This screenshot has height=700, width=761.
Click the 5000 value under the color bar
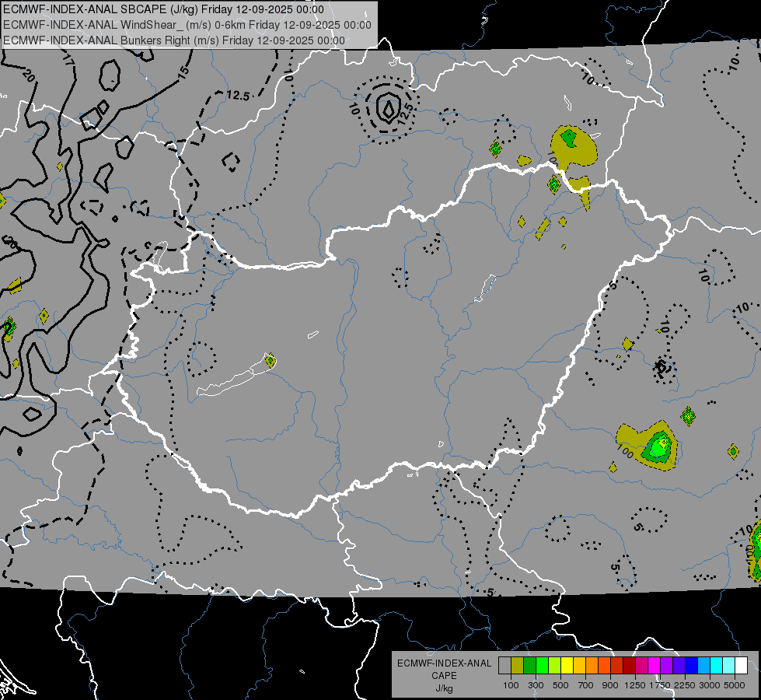tap(735, 685)
